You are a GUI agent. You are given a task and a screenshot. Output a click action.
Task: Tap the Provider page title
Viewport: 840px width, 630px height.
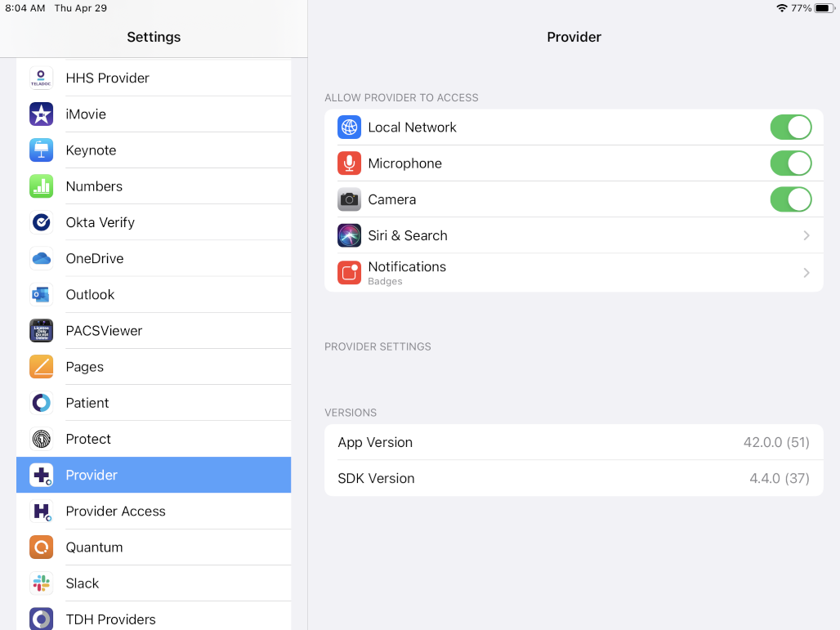tap(574, 37)
